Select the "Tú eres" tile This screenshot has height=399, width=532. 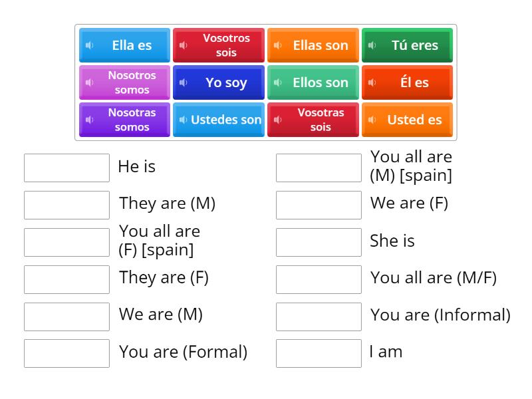coord(407,45)
